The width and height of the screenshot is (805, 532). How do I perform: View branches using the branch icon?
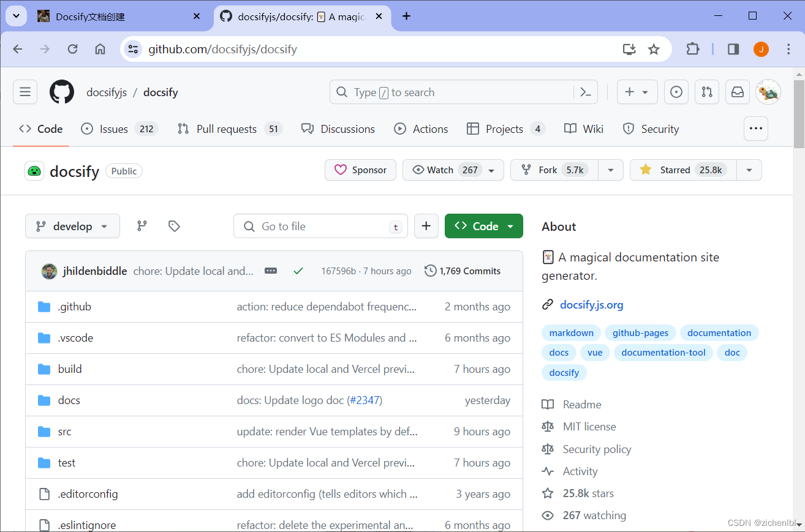tap(142, 226)
